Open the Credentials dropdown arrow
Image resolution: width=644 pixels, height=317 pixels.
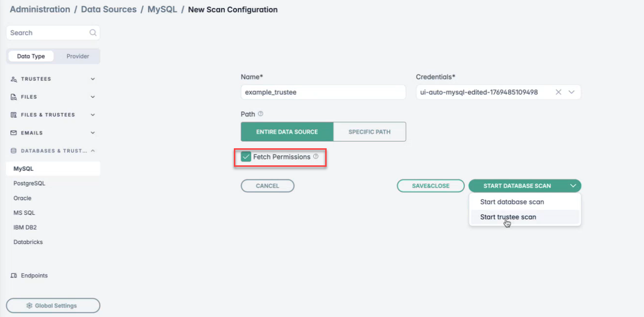pos(572,92)
